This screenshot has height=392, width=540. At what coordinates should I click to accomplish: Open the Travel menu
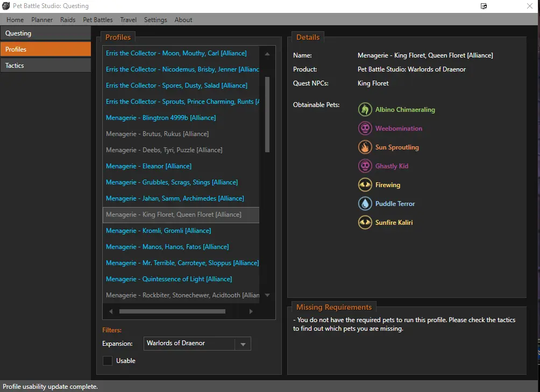point(128,19)
